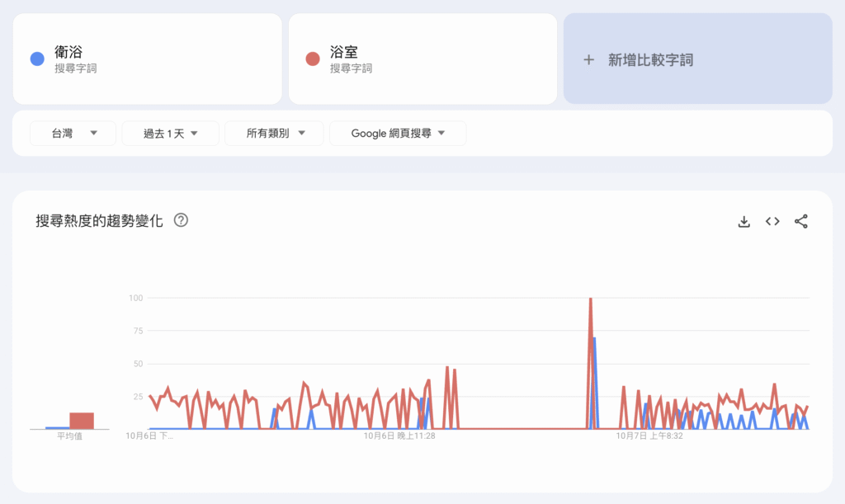Screen dimensions: 845x504
Task: Click the plus icon for 新增比較字詞
Action: point(588,59)
